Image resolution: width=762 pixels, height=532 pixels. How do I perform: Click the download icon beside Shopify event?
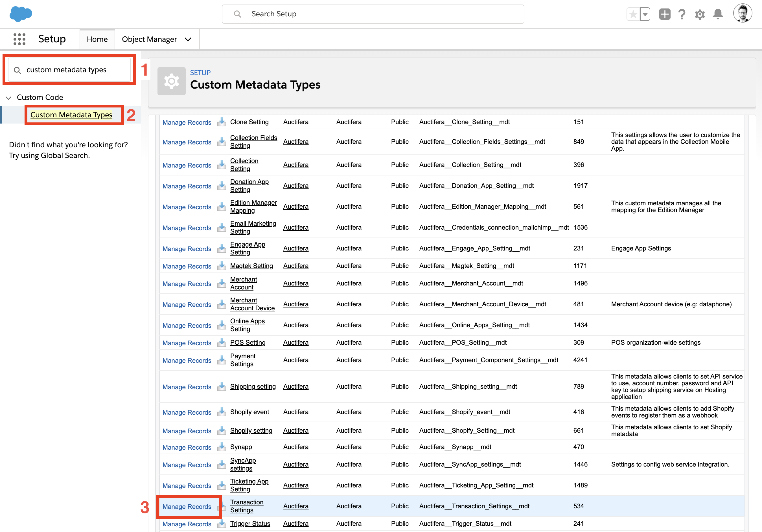pos(222,412)
